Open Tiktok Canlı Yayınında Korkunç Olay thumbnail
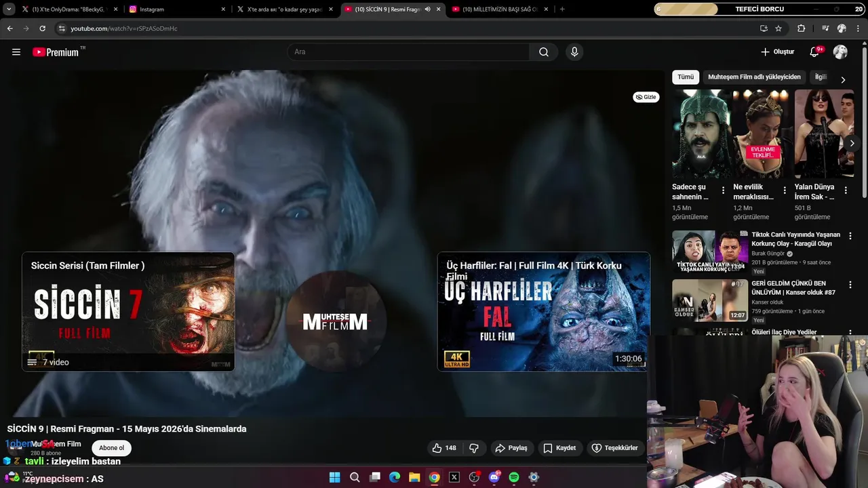Image resolution: width=868 pixels, height=488 pixels. [x=710, y=251]
